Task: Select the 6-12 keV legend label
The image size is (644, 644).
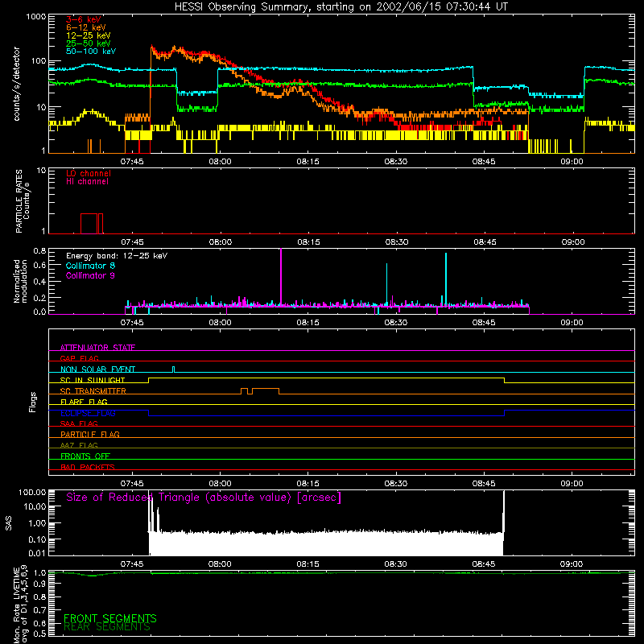Action: [86, 27]
